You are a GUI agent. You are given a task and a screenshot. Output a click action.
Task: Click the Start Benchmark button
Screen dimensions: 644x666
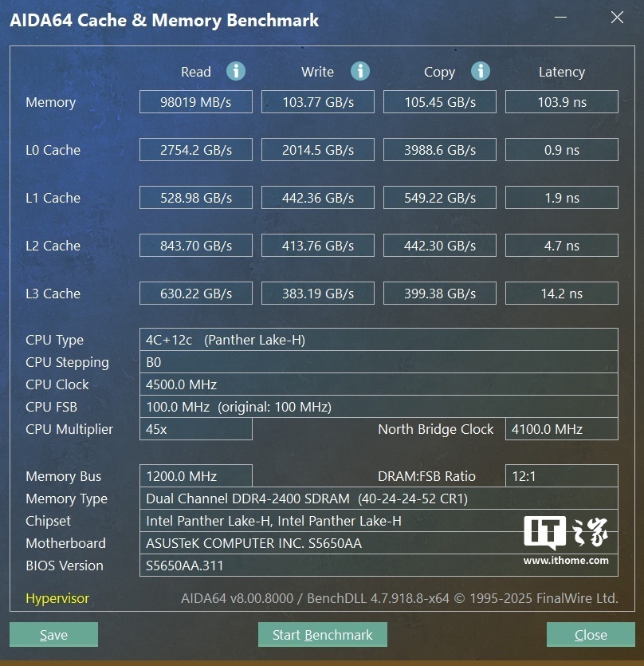[323, 635]
